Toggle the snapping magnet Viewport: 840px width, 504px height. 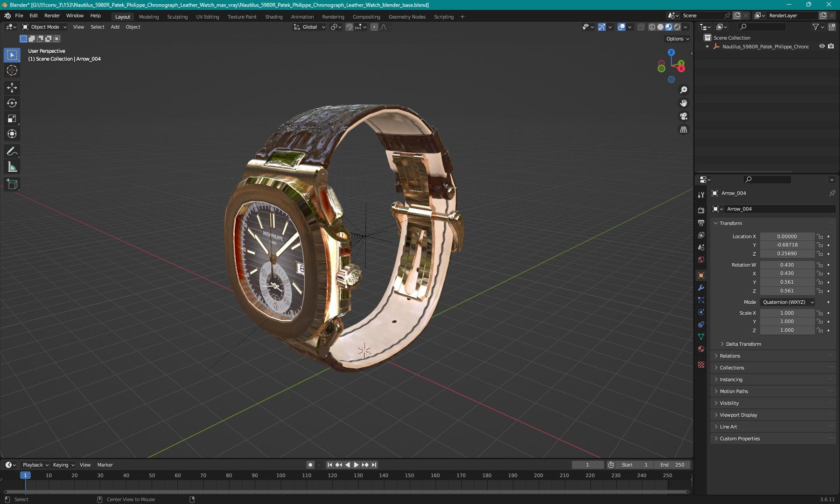(349, 27)
